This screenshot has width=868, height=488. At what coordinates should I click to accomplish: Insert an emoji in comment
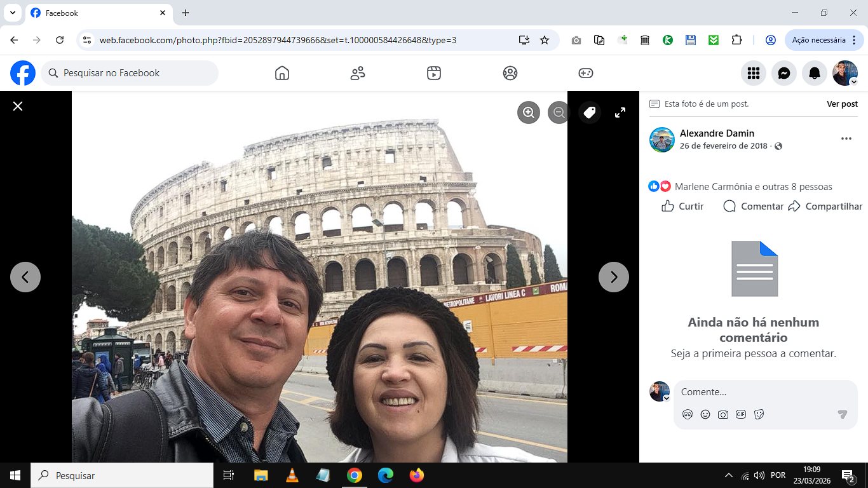705,414
